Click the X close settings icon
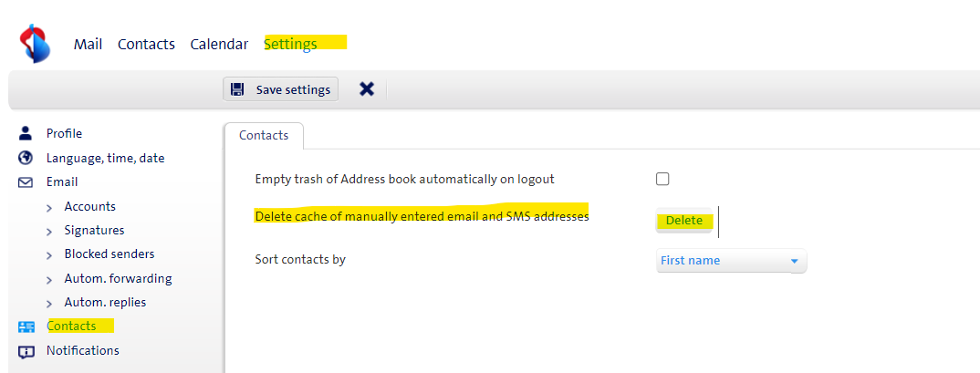 pyautogui.click(x=366, y=89)
